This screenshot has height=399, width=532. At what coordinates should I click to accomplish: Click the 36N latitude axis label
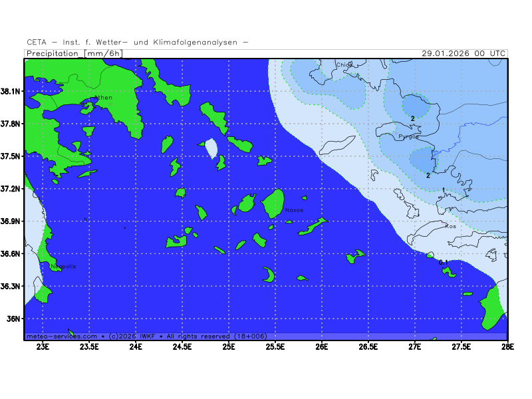(15, 319)
